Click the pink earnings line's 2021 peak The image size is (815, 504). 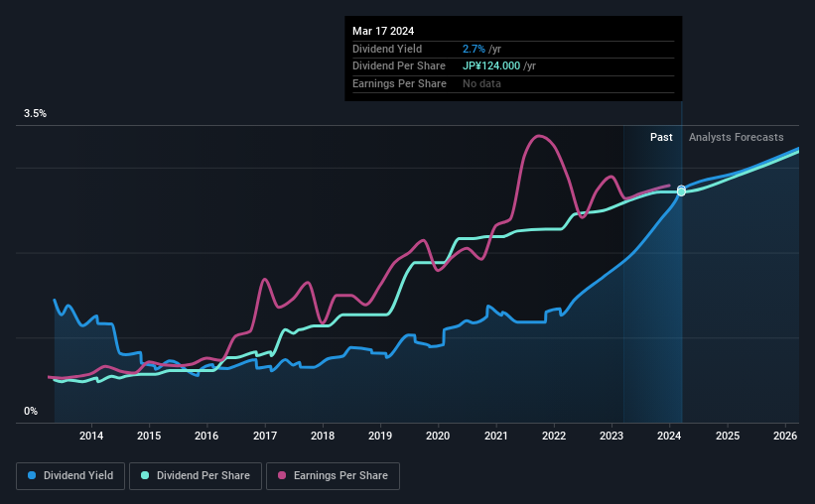(539, 136)
